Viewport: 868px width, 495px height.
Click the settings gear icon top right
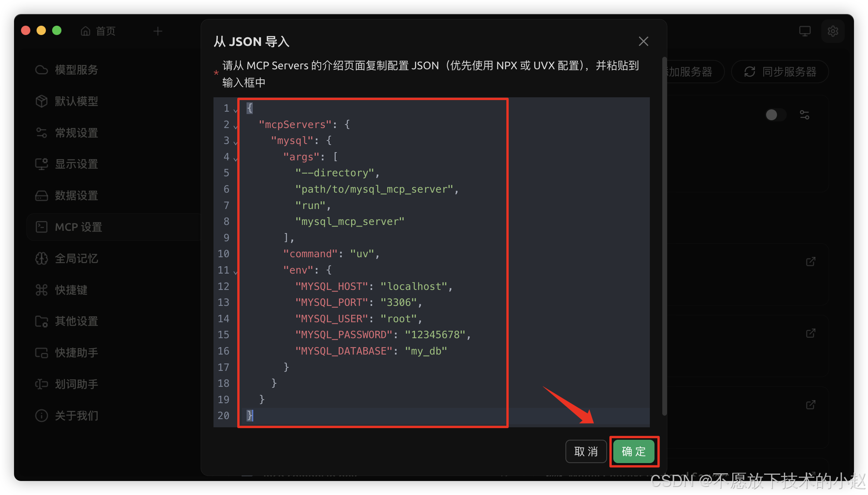833,31
